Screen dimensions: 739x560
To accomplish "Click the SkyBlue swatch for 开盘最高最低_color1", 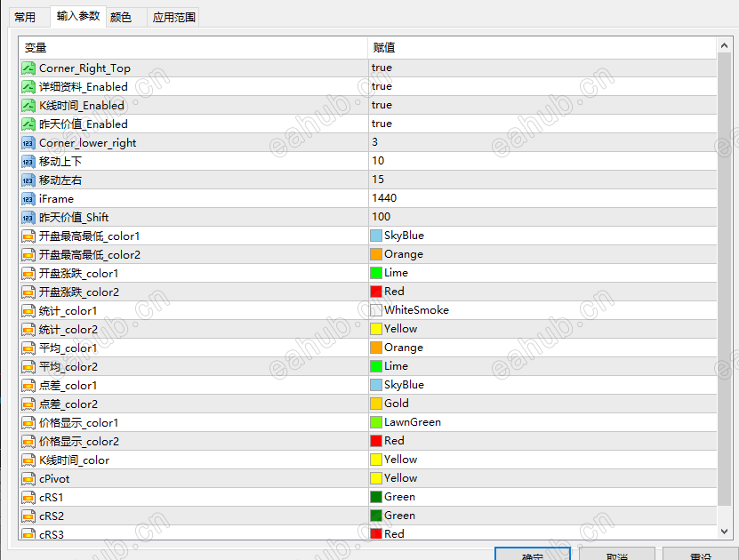I will tap(376, 236).
